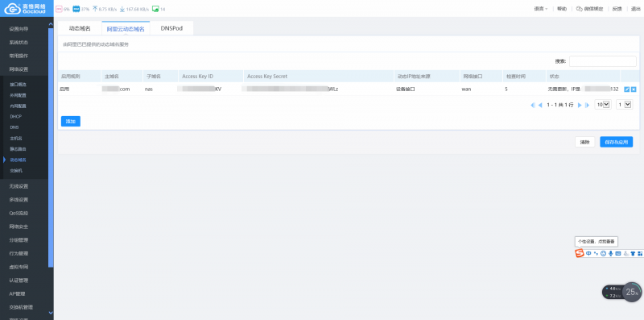Click the 帮助 help link
This screenshot has height=320, width=644.
[562, 9]
